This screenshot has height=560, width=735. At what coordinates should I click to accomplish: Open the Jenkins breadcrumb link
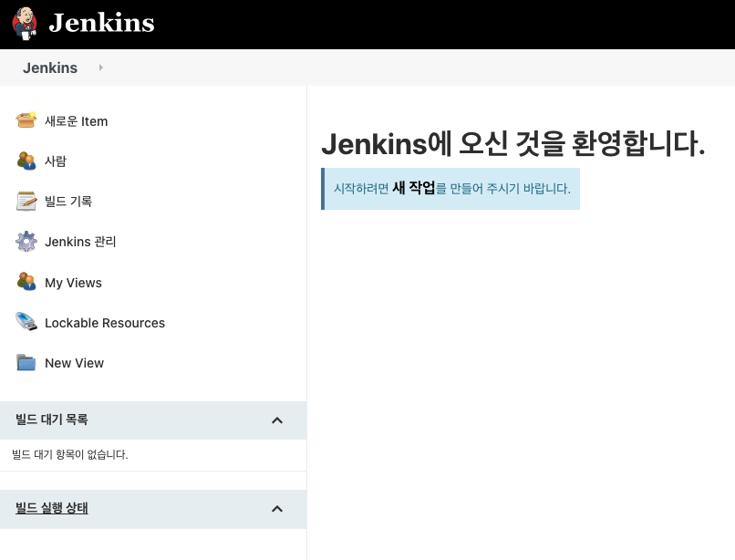click(x=50, y=68)
